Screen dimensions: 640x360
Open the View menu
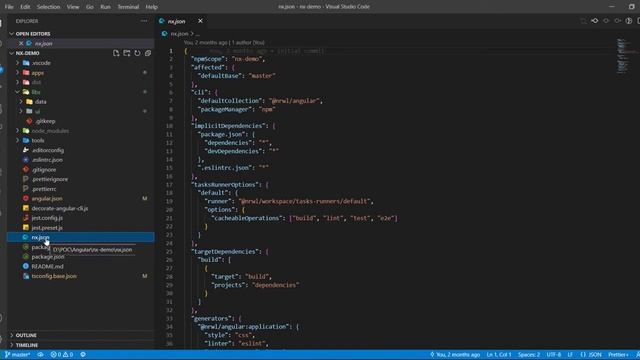click(73, 7)
